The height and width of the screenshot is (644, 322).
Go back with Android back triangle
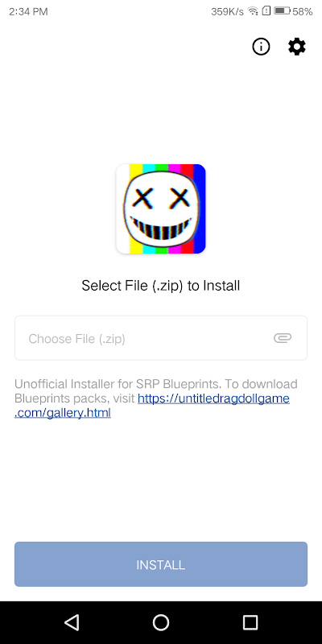tap(72, 622)
